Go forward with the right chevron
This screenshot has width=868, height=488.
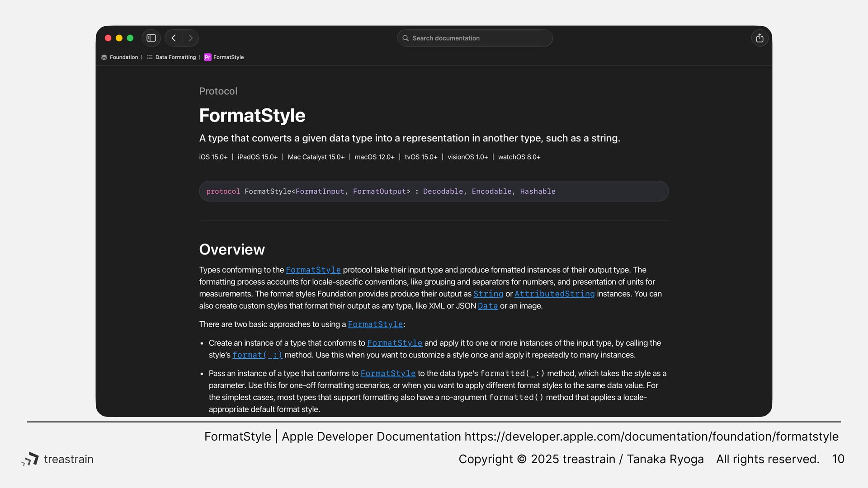(190, 38)
